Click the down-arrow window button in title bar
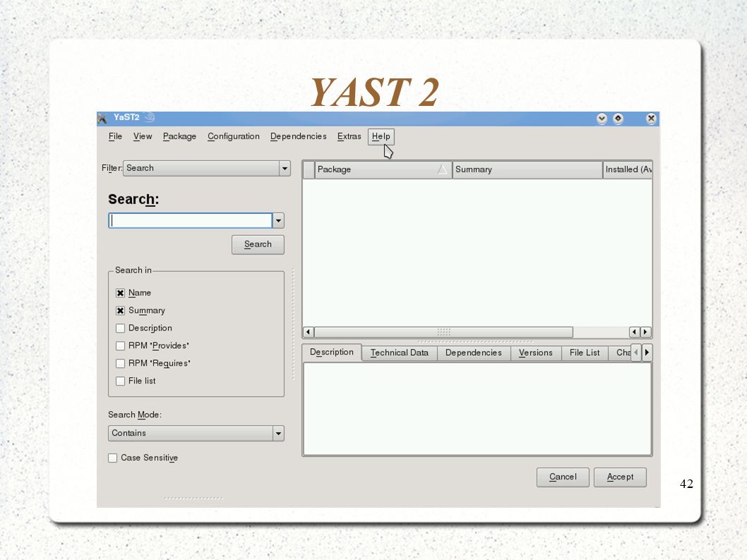747x560 pixels. click(x=602, y=119)
